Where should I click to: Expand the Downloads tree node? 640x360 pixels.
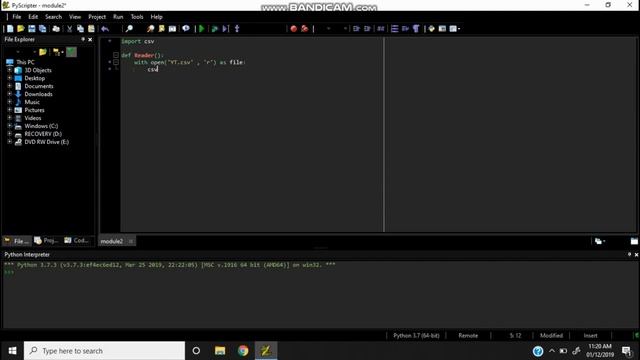(x=9, y=94)
